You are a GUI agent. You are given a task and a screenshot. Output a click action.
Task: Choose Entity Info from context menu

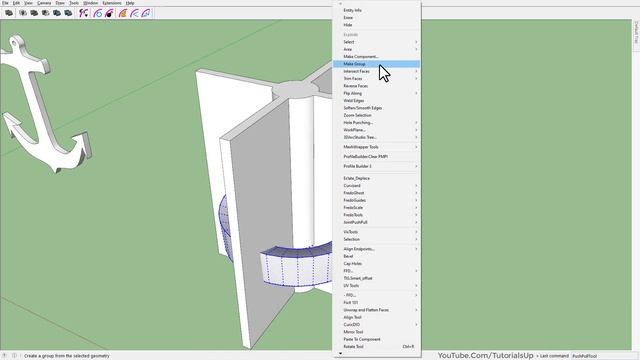376,10
